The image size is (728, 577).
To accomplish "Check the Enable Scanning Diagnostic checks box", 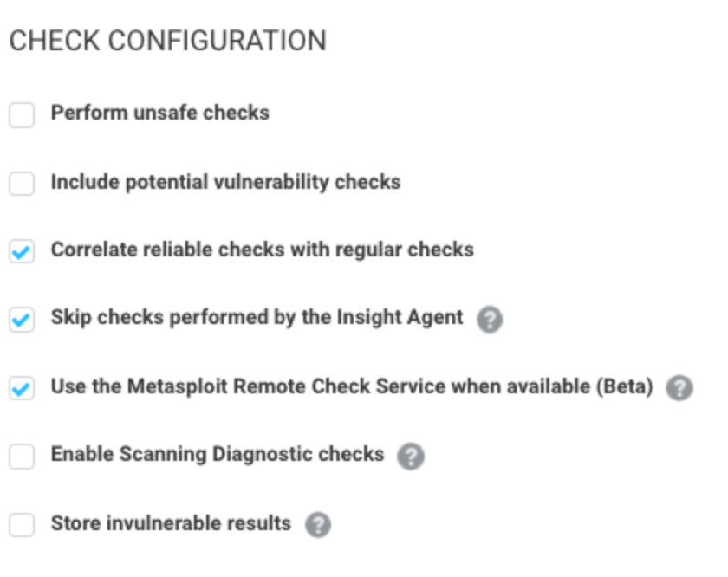I will tap(22, 457).
